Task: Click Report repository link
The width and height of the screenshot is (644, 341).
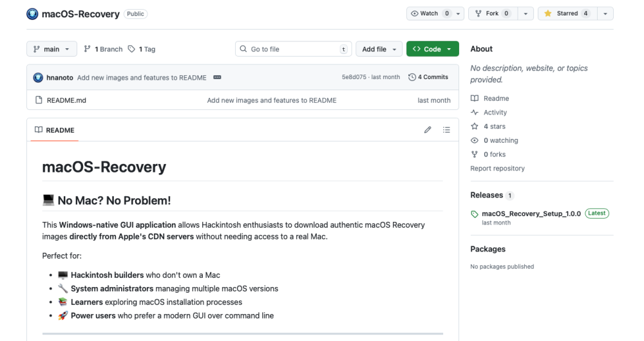Action: [497, 168]
